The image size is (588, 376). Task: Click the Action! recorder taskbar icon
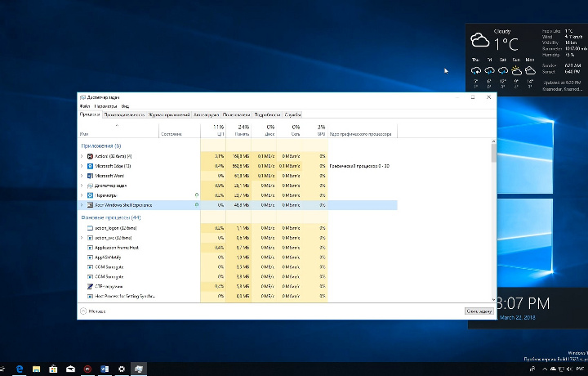87,369
